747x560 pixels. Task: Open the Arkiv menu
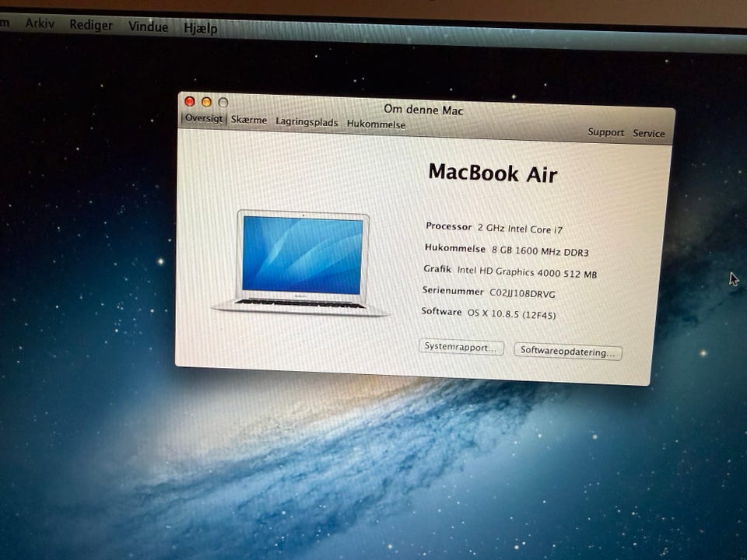(40, 23)
